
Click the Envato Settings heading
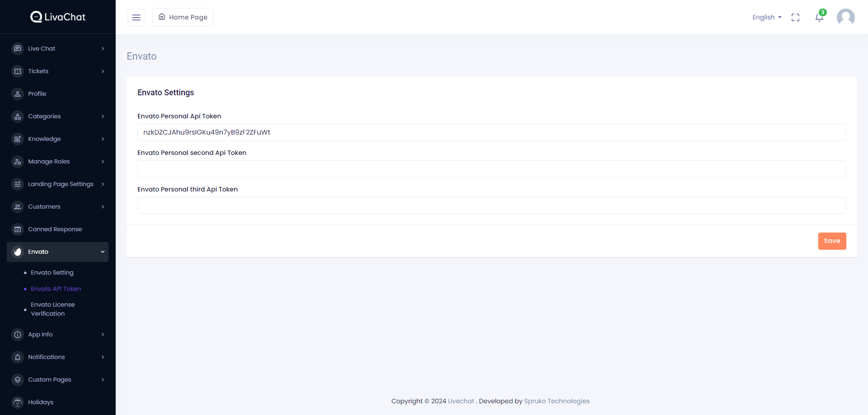pyautogui.click(x=165, y=93)
